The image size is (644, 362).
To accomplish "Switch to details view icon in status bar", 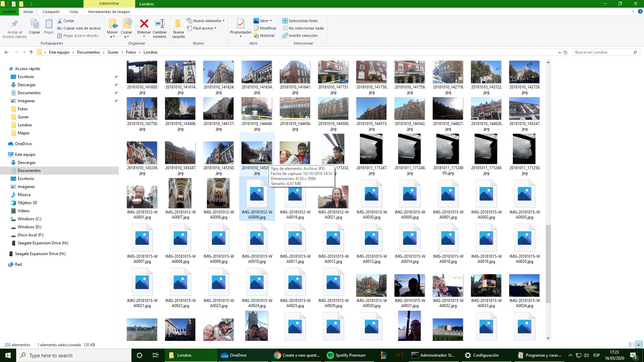I will [631, 345].
